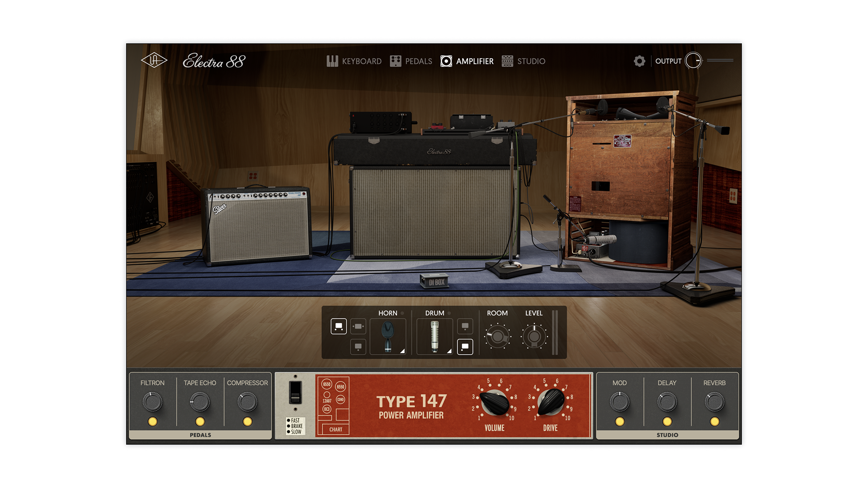Switch to the Studio tab

pyautogui.click(x=524, y=61)
